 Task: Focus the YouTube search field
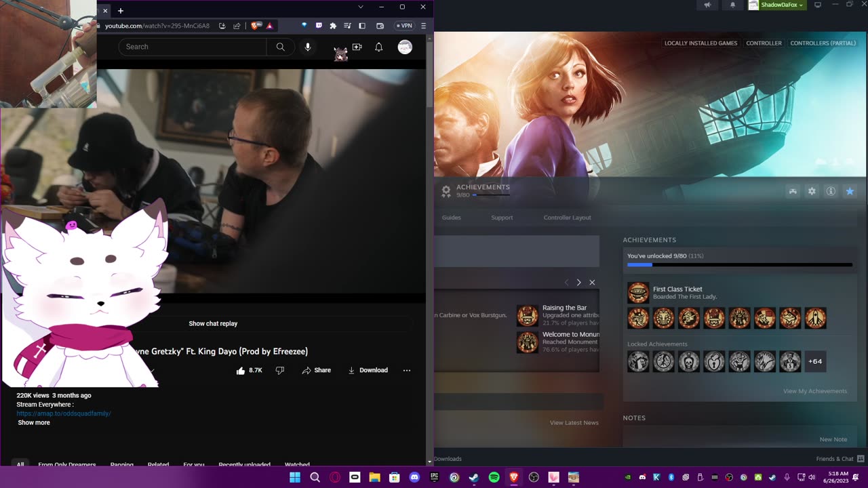point(193,47)
